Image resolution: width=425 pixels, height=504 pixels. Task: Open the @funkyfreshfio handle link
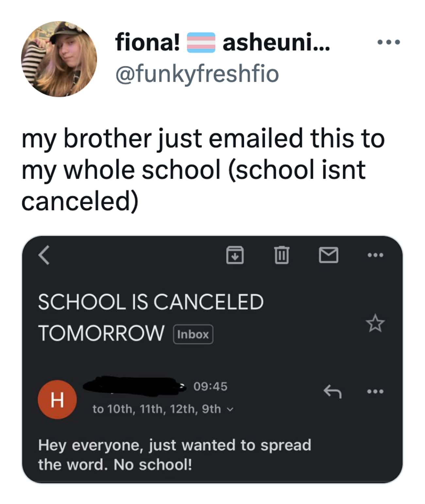[x=197, y=74]
